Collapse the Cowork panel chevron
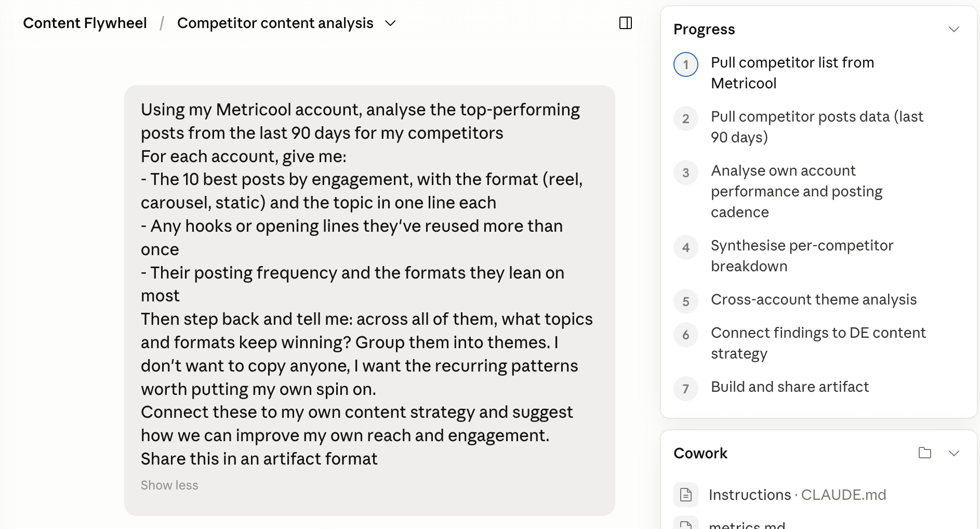Image resolution: width=980 pixels, height=529 pixels. coord(954,453)
